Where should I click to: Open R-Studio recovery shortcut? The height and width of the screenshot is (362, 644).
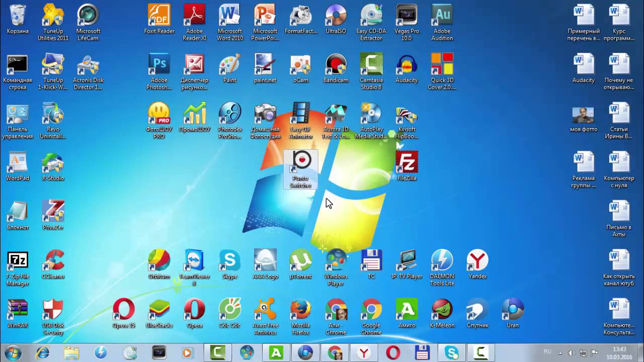point(53,166)
